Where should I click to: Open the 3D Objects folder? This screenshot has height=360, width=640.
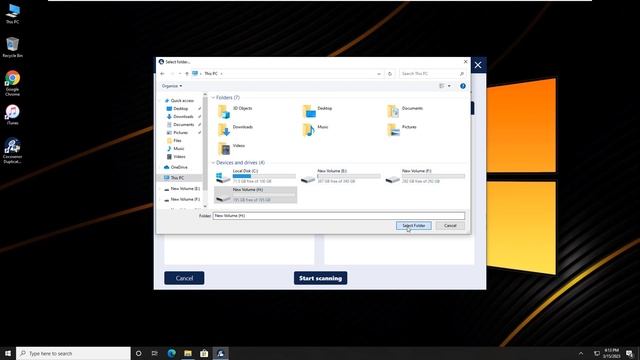click(x=235, y=111)
